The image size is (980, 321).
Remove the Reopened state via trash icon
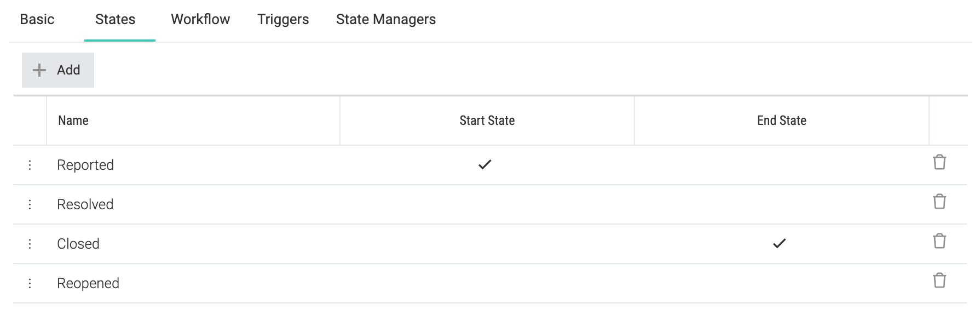[939, 280]
